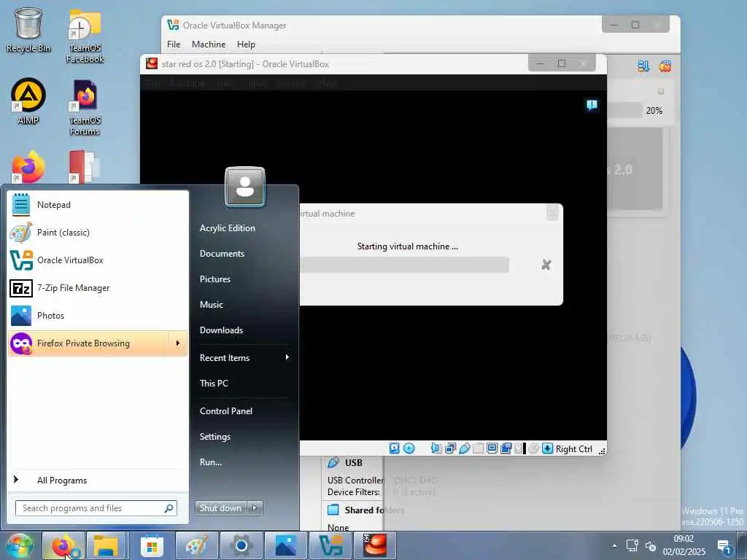Click audio status icon in VM

pyautogui.click(x=436, y=448)
